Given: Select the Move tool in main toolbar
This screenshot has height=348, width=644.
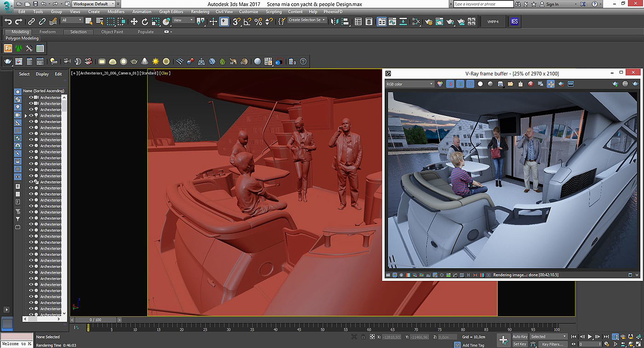Looking at the screenshot, I should [x=134, y=22].
